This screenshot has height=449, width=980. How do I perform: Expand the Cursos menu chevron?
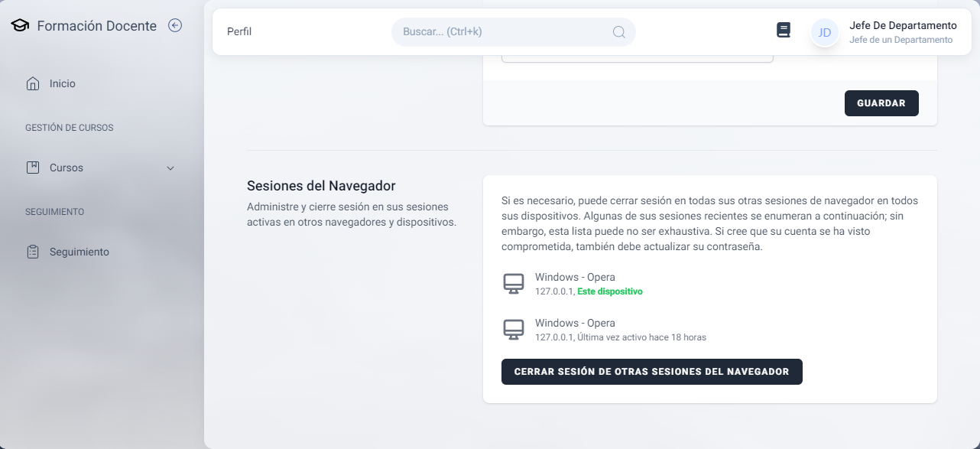coord(170,168)
